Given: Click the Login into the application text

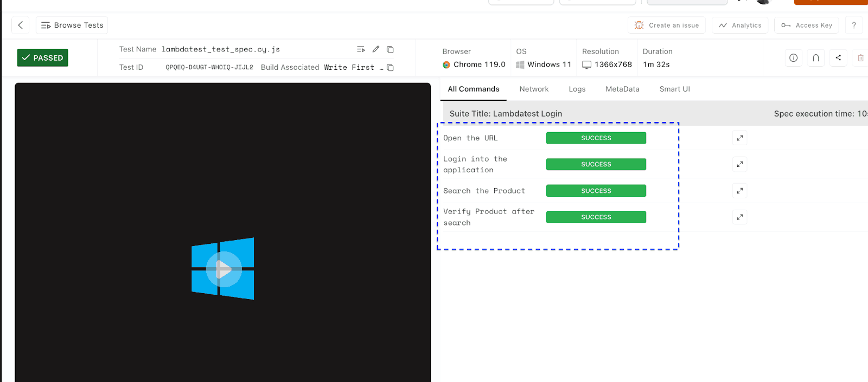Looking at the screenshot, I should (475, 164).
